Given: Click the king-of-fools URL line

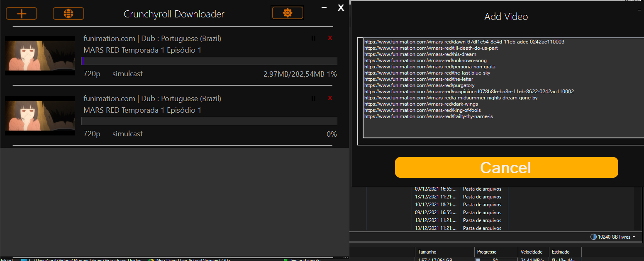Looking at the screenshot, I should point(422,110).
